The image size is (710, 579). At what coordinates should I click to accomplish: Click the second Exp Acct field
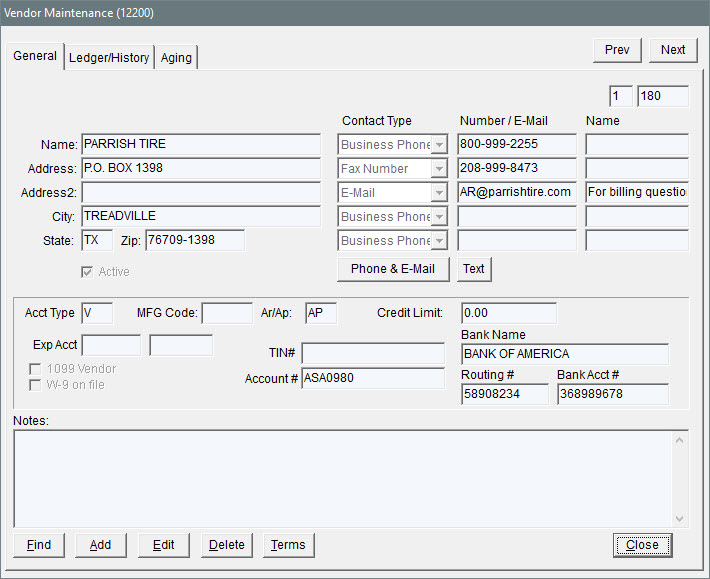pyautogui.click(x=181, y=345)
